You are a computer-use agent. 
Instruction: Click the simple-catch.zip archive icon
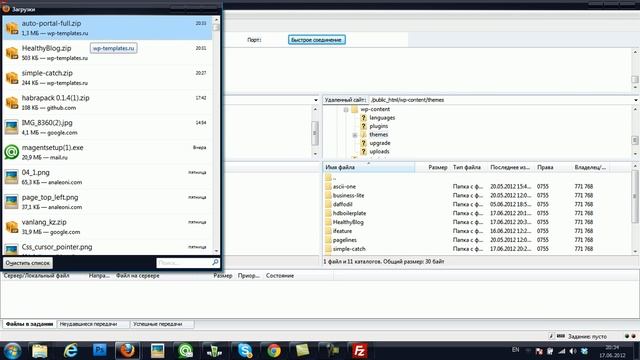pos(12,78)
